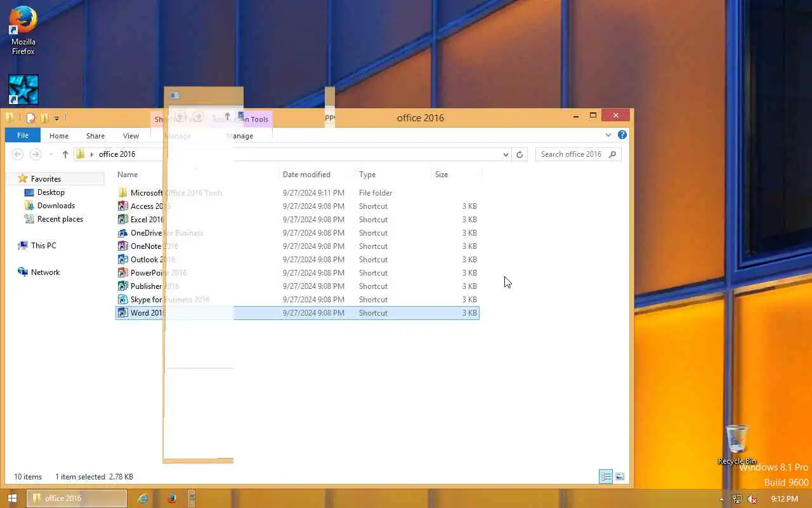Click the New folder icon in Quick Access Toolbar

44,117
